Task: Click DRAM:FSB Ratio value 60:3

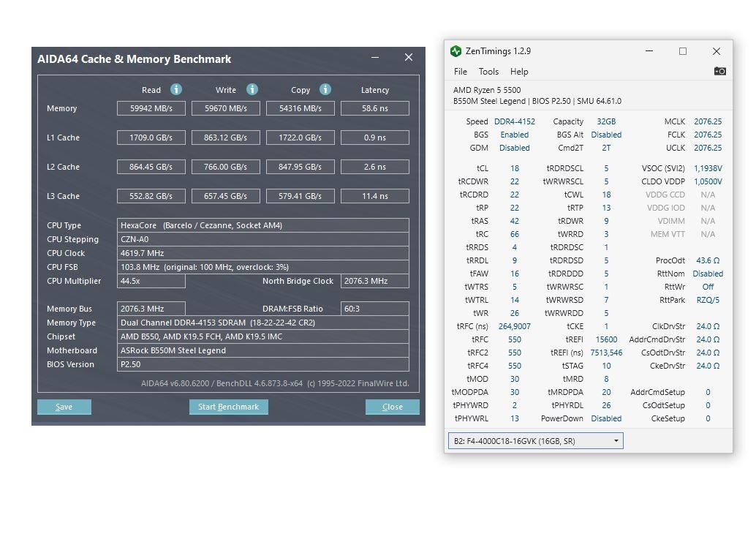Action: 375,309
